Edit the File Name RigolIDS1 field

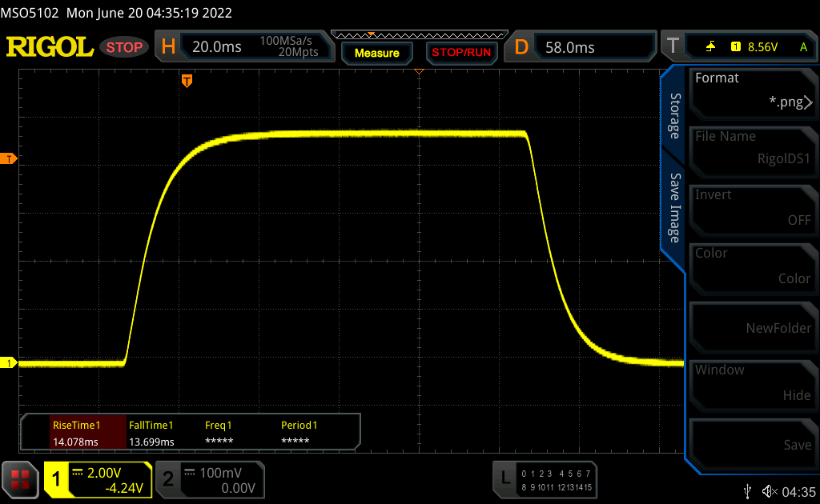[x=752, y=149]
